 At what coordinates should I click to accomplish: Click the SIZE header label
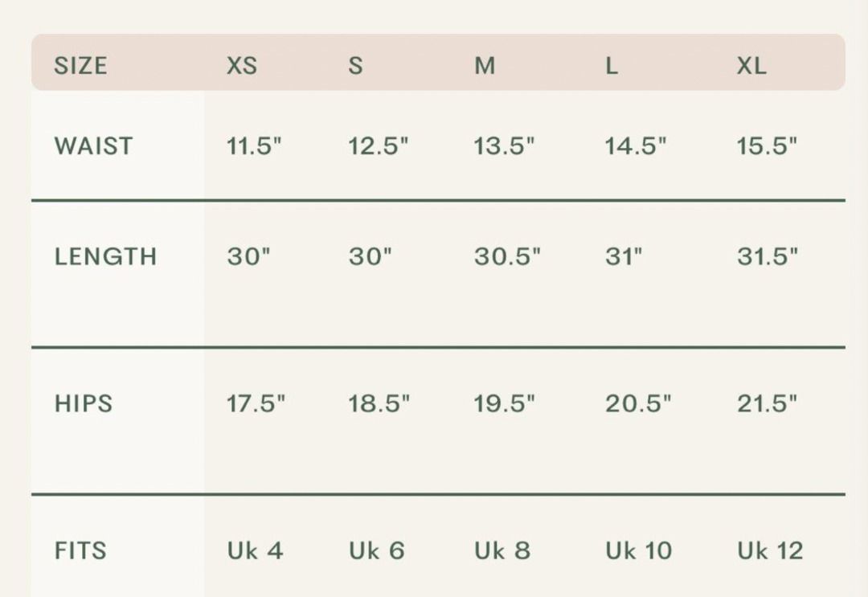pos(80,65)
